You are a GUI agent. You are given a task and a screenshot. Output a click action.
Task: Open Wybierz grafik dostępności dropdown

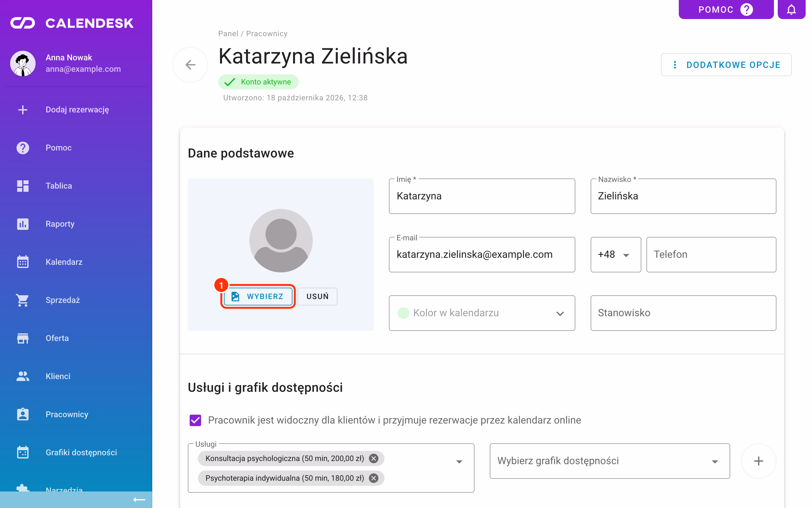click(x=609, y=461)
